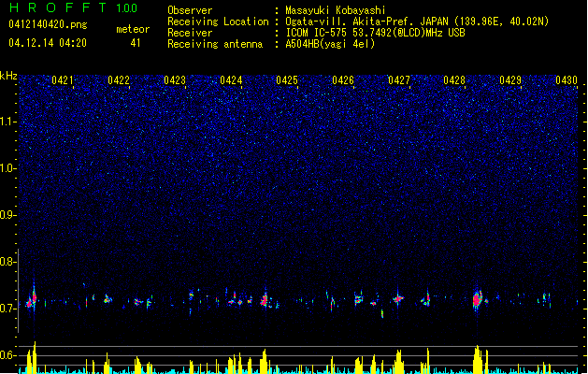This screenshot has width=588, height=374.
Task: Click the 1.0 kHz axis label
Action: pyautogui.click(x=8, y=168)
